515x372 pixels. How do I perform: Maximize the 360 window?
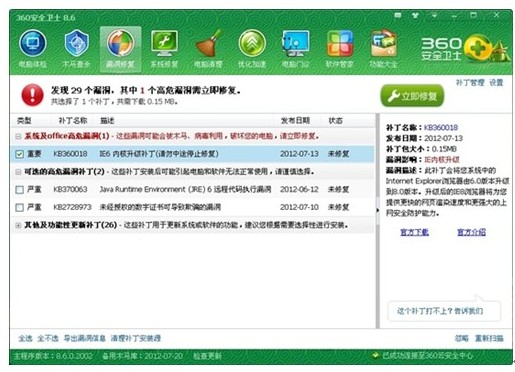click(x=473, y=15)
